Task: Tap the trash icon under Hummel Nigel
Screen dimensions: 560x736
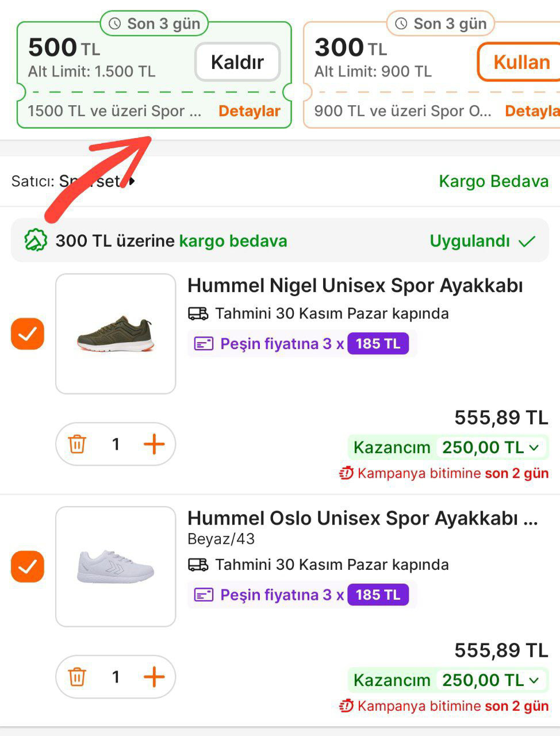Action: tap(77, 444)
